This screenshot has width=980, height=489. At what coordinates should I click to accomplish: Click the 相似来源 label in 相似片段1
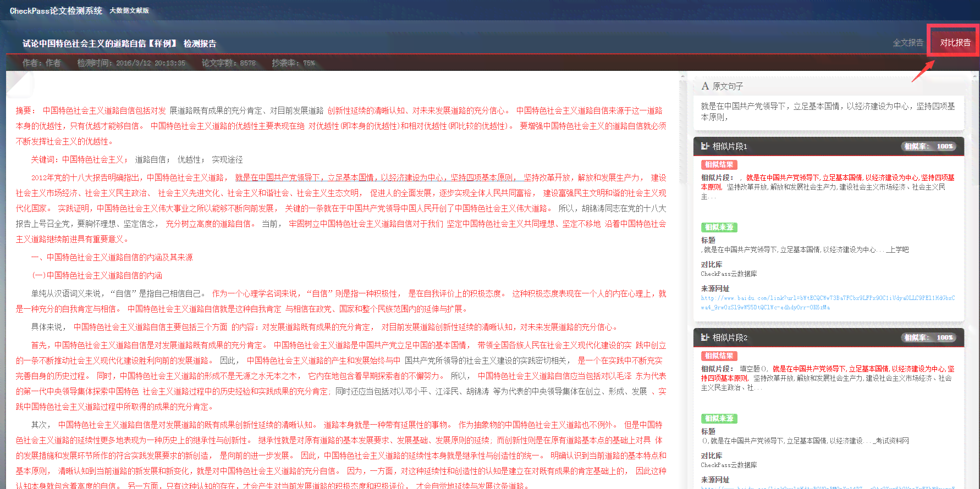tap(719, 227)
